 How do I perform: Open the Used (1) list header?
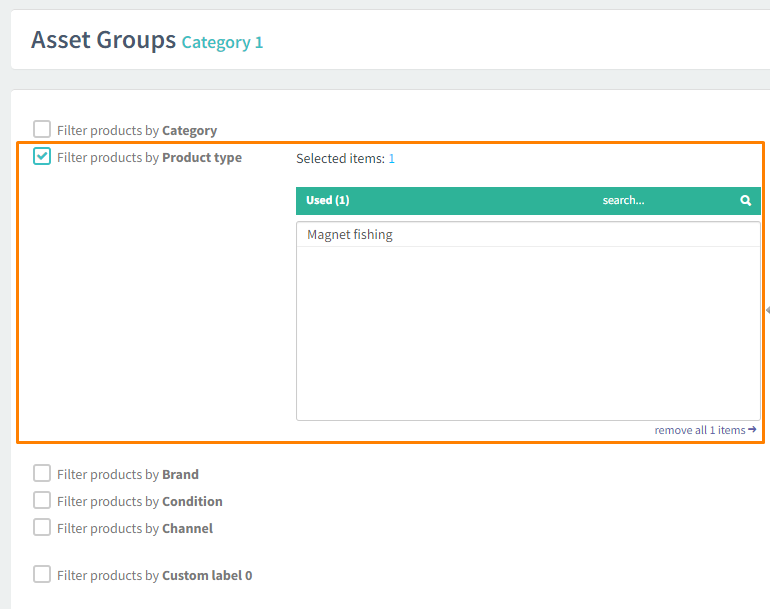tap(328, 201)
